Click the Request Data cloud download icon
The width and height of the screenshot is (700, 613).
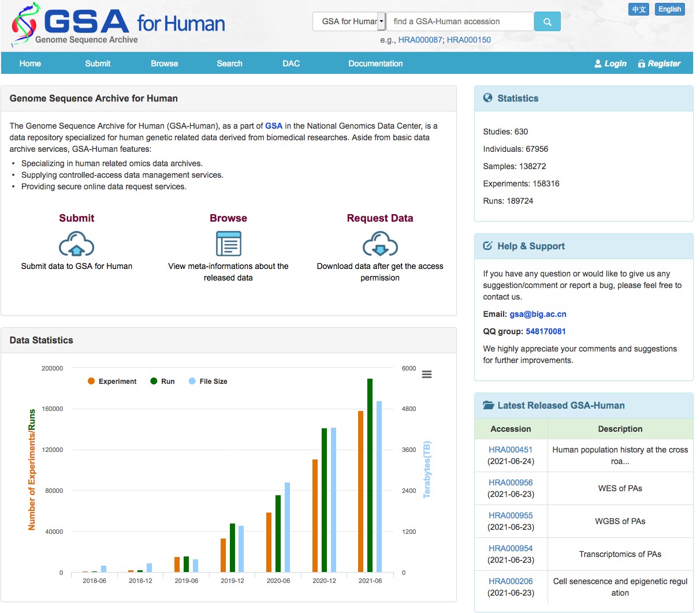[x=379, y=244]
